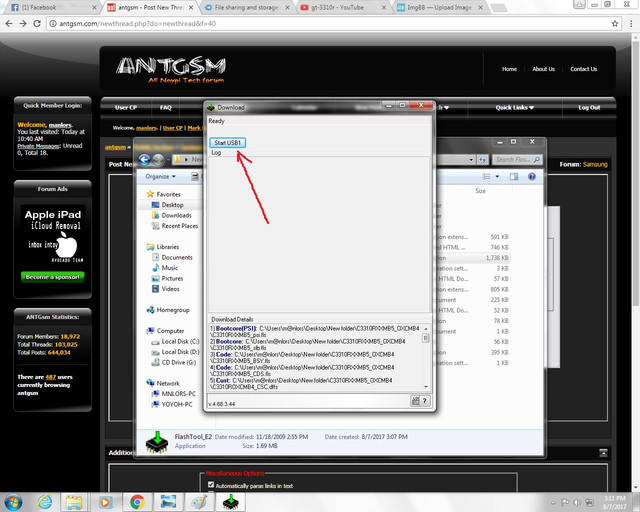
Task: Select Videos library in sidebar
Action: point(170,289)
